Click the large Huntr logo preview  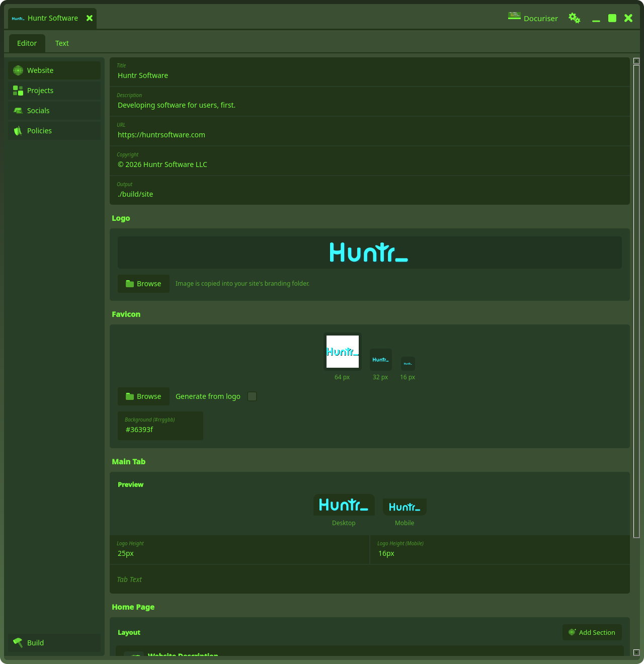click(370, 253)
